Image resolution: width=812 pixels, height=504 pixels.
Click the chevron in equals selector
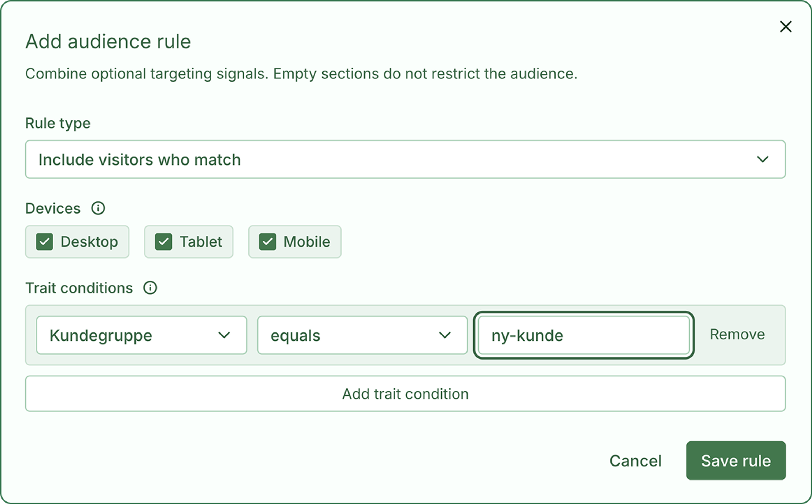pos(445,335)
